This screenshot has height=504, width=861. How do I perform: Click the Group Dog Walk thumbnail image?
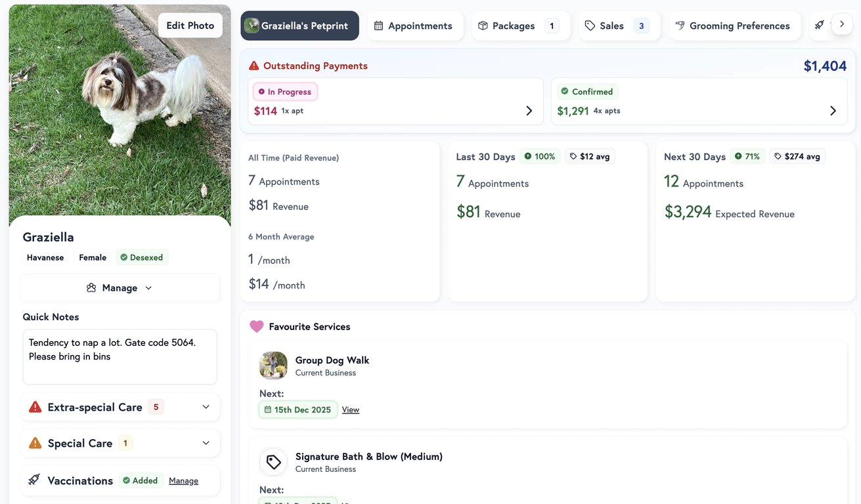(x=273, y=366)
